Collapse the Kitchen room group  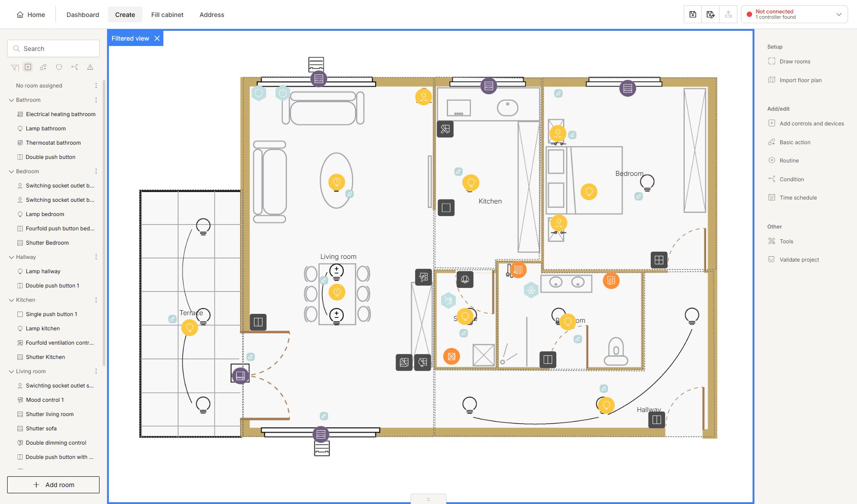(12, 300)
